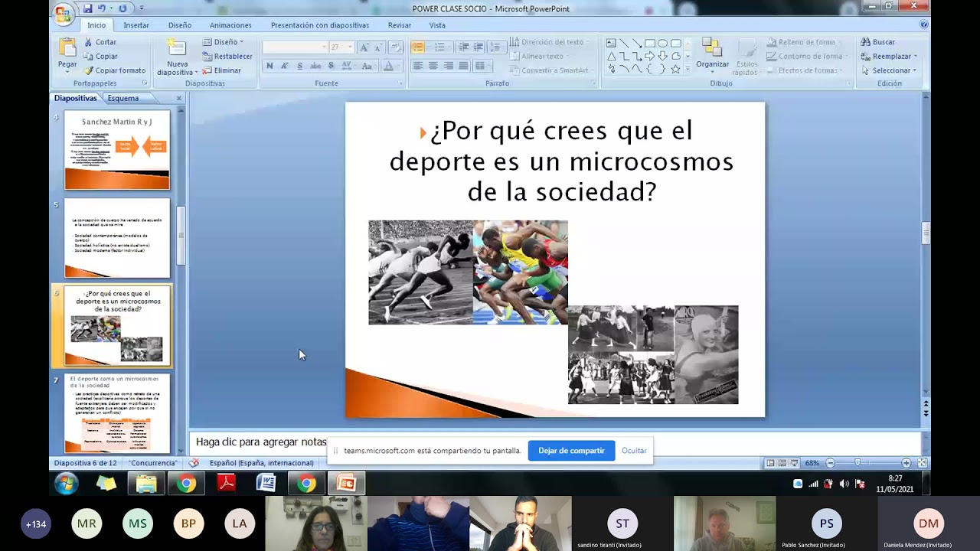980x551 pixels.
Task: Click the Word icon in taskbar
Action: tap(266, 484)
